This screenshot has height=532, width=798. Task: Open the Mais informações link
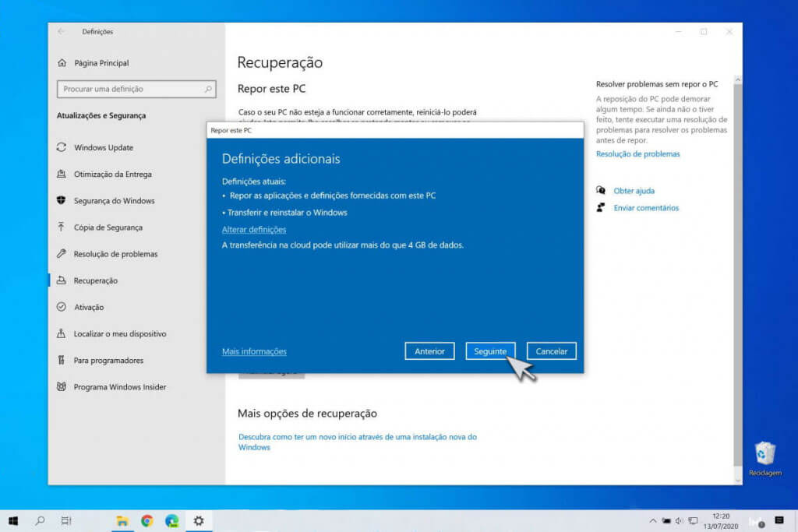point(254,351)
